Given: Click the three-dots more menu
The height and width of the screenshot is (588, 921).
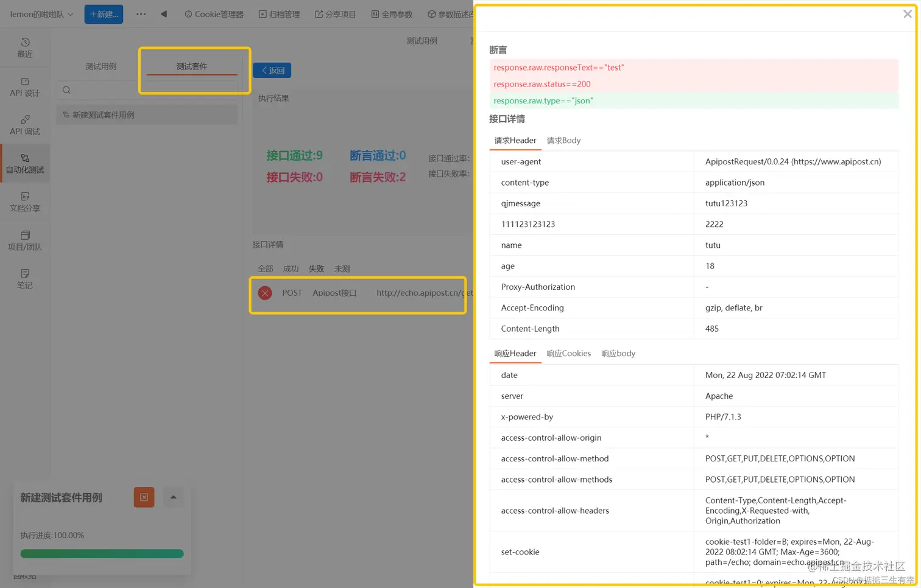Looking at the screenshot, I should pos(141,14).
